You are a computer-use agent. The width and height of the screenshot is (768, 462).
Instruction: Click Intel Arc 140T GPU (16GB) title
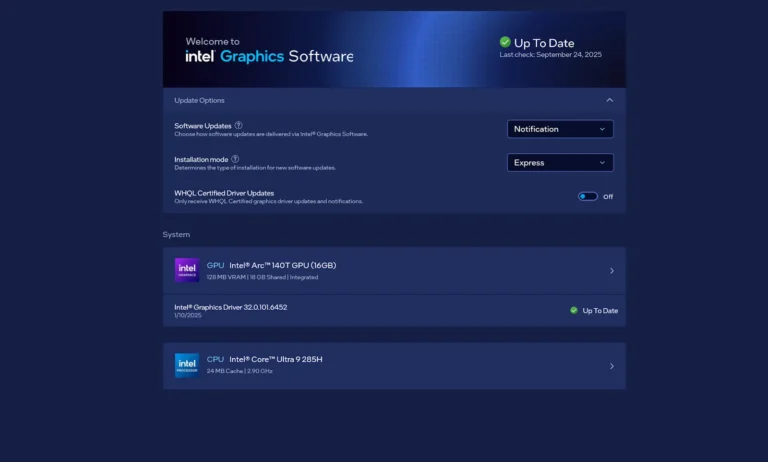click(x=283, y=265)
